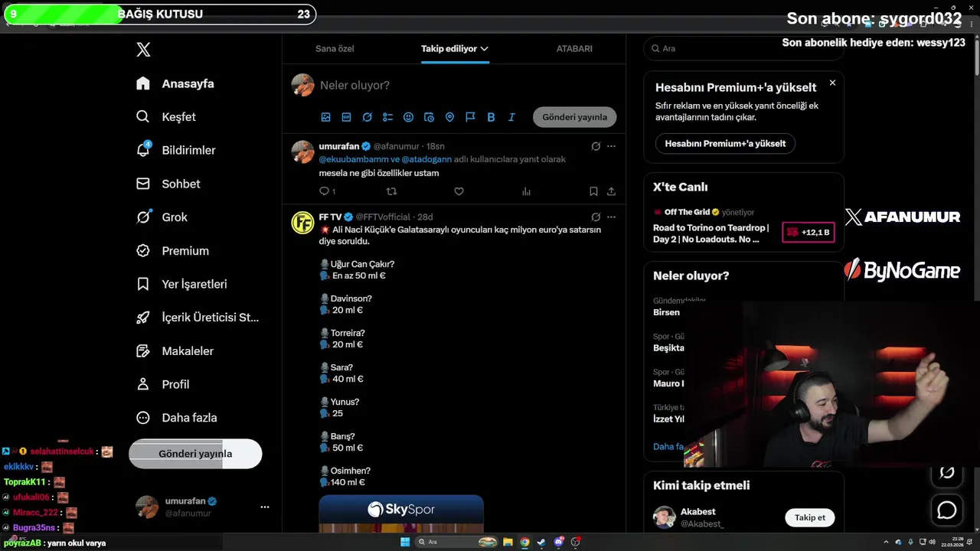Open the Grok floating button on the right

tap(947, 472)
